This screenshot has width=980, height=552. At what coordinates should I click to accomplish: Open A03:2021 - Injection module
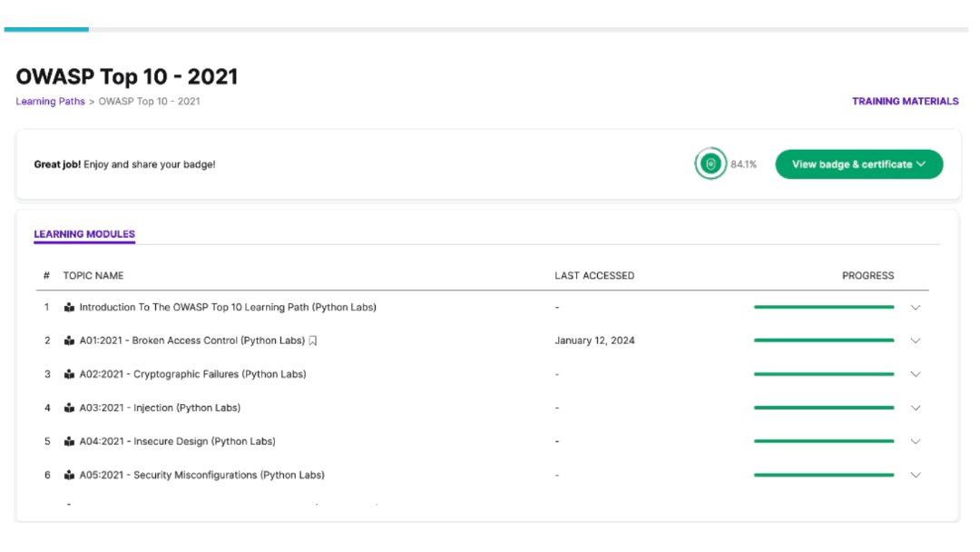click(x=160, y=409)
